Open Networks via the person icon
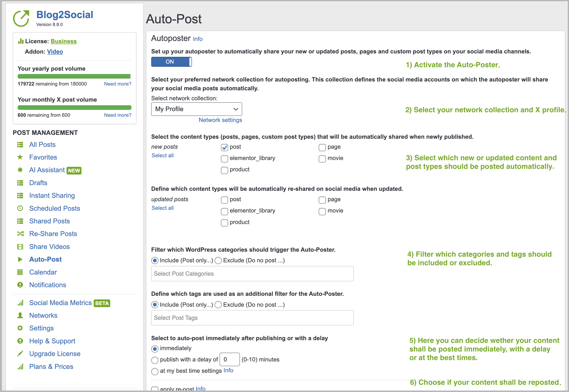The image size is (569, 392). 21,315
